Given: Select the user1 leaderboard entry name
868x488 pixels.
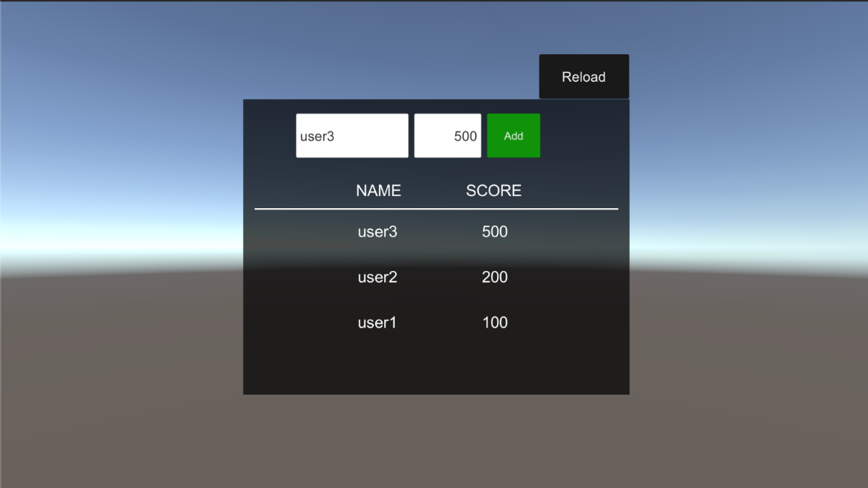Looking at the screenshot, I should (378, 323).
